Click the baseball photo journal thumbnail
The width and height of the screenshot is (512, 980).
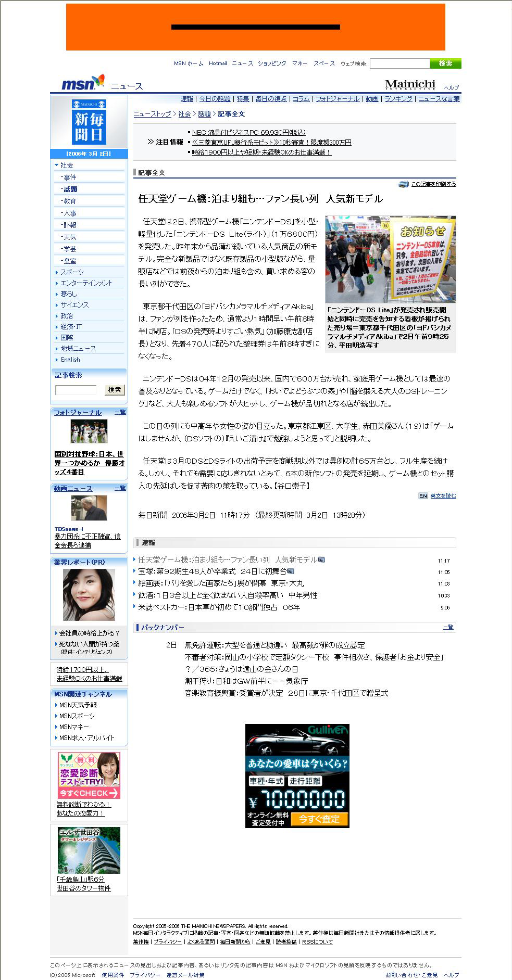[x=89, y=431]
